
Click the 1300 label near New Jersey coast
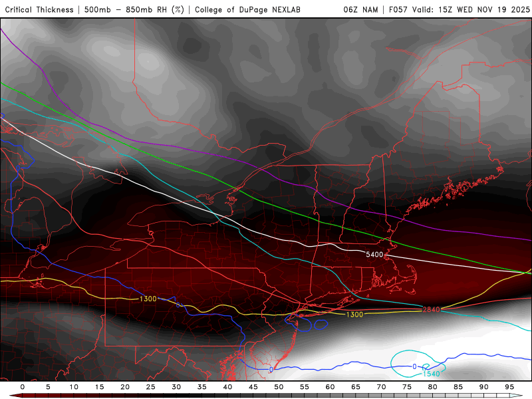click(354, 315)
